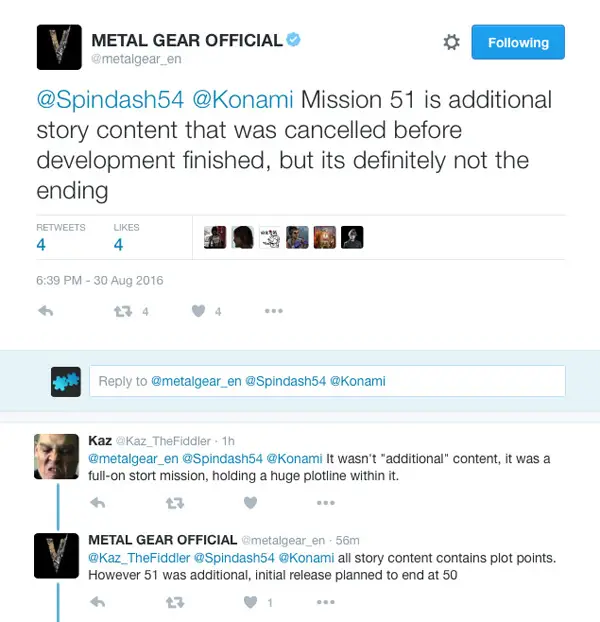Screen dimensions: 600x622
Task: Open more options on the main tweet
Action: (274, 311)
